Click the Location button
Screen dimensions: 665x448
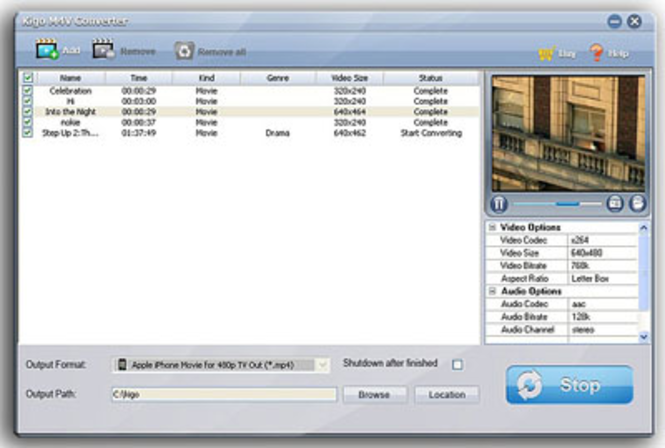pos(447,395)
